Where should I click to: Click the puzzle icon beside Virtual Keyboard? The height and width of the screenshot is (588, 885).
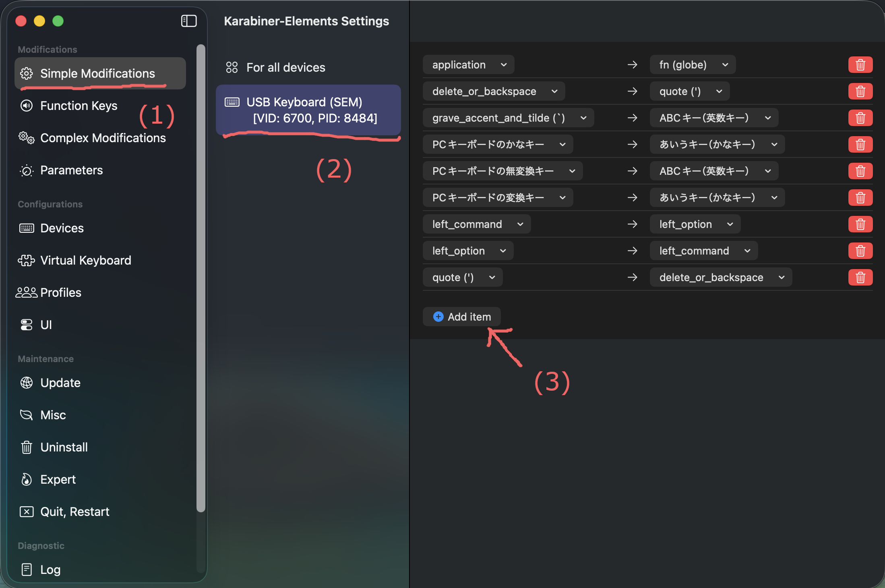tap(27, 261)
